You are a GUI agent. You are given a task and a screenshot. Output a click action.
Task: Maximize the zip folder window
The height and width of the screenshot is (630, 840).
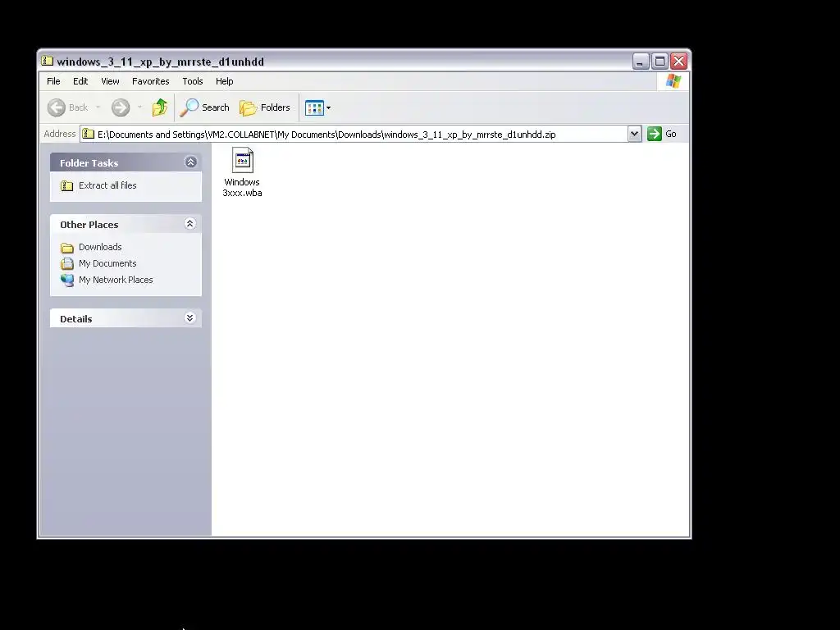tap(660, 62)
